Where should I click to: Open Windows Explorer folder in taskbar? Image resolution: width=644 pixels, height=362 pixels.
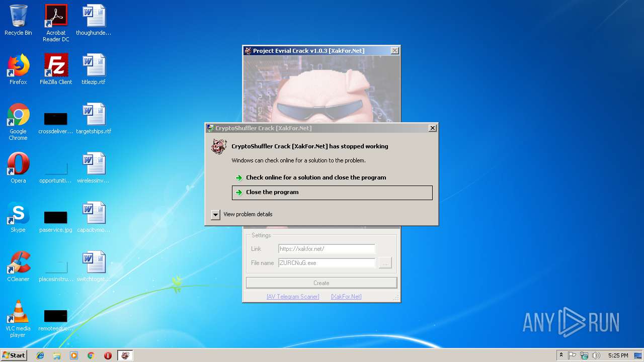[x=57, y=355]
